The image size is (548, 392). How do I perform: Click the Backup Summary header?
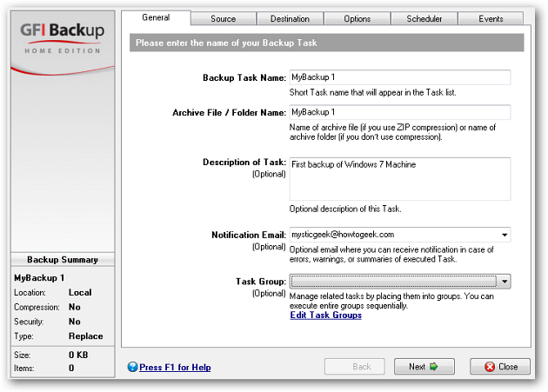pyautogui.click(x=63, y=260)
